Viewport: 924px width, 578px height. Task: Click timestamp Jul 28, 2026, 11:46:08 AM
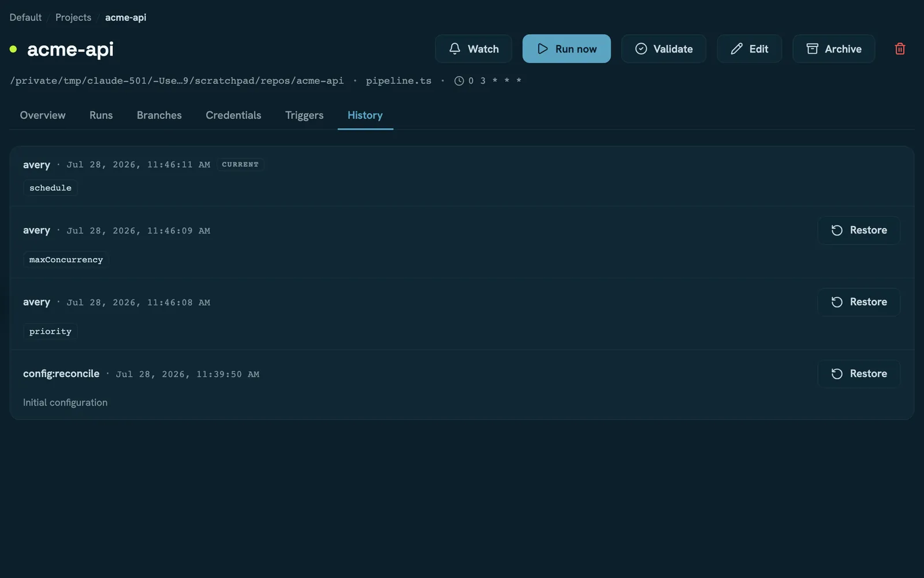139,302
